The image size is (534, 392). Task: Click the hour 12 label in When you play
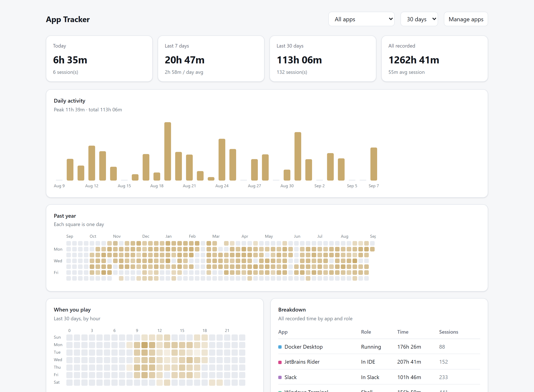[160, 330]
